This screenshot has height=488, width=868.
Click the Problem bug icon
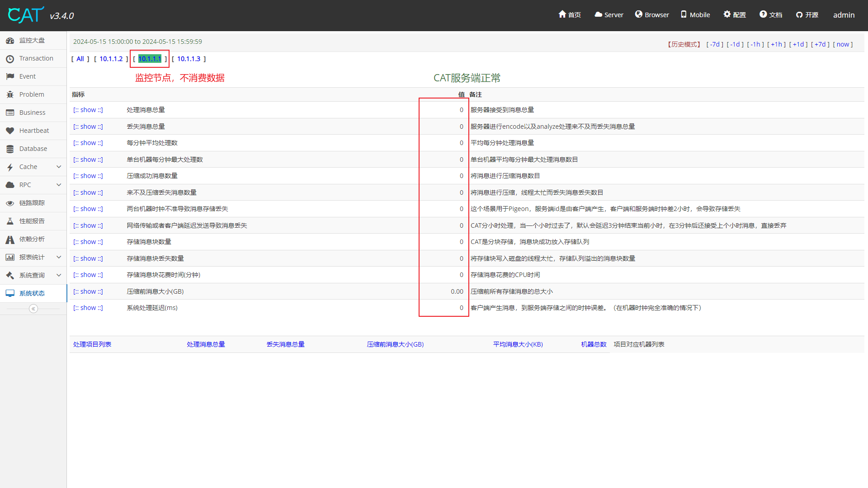pos(10,94)
